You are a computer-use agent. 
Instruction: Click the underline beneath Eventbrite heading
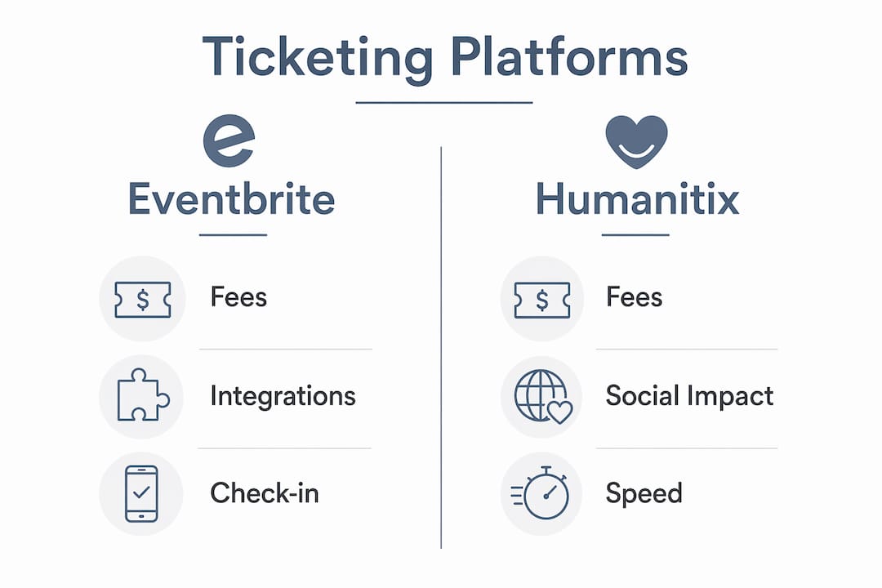point(233,234)
